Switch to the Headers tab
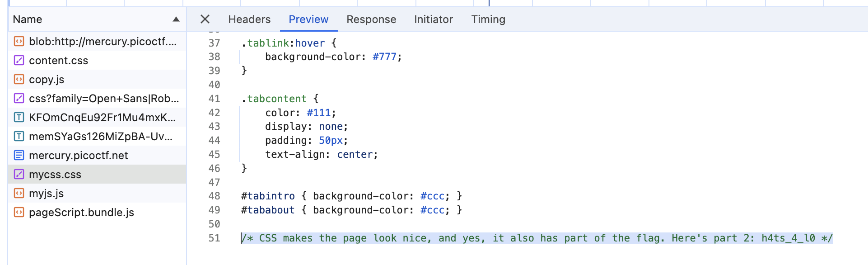Viewport: 868px width, 265px height. [x=249, y=19]
